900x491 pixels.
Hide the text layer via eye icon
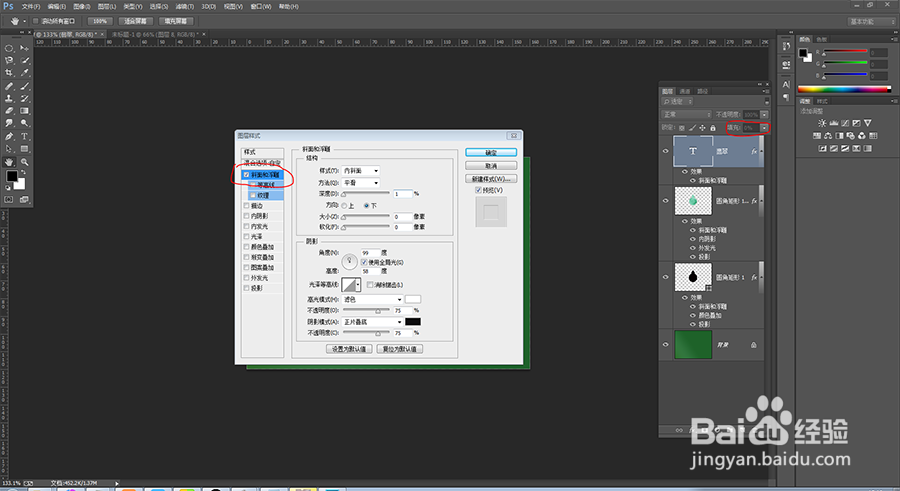click(666, 151)
